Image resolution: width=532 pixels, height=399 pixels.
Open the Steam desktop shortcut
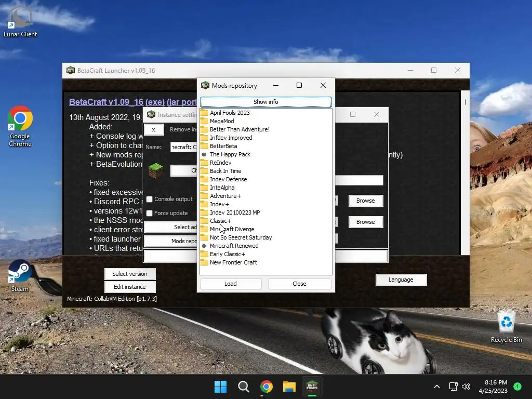pyautogui.click(x=20, y=275)
